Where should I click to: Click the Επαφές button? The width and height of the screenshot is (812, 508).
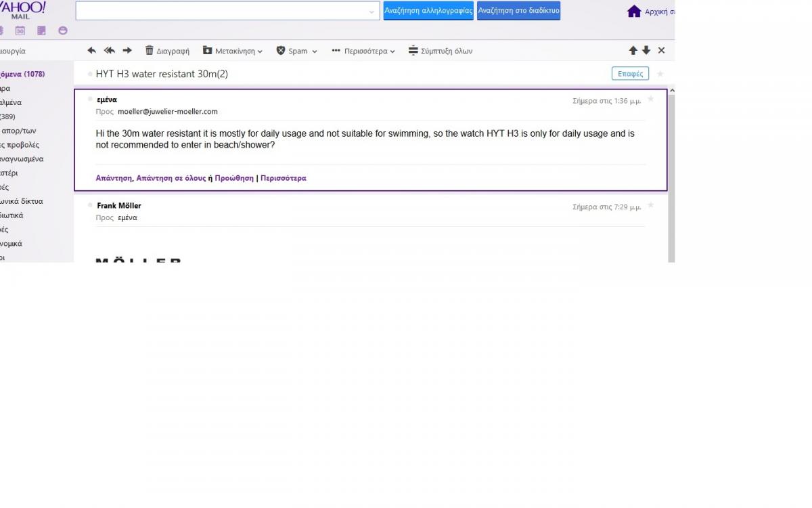631,74
